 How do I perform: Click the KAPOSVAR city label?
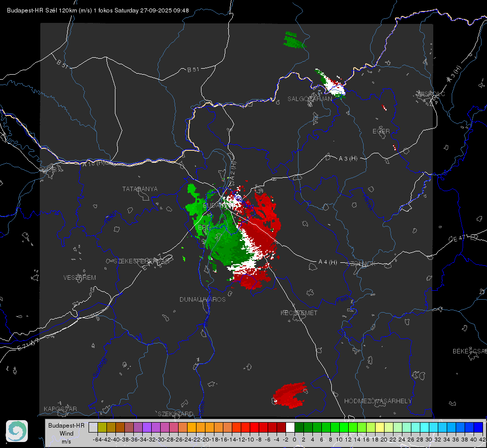pos(60,409)
